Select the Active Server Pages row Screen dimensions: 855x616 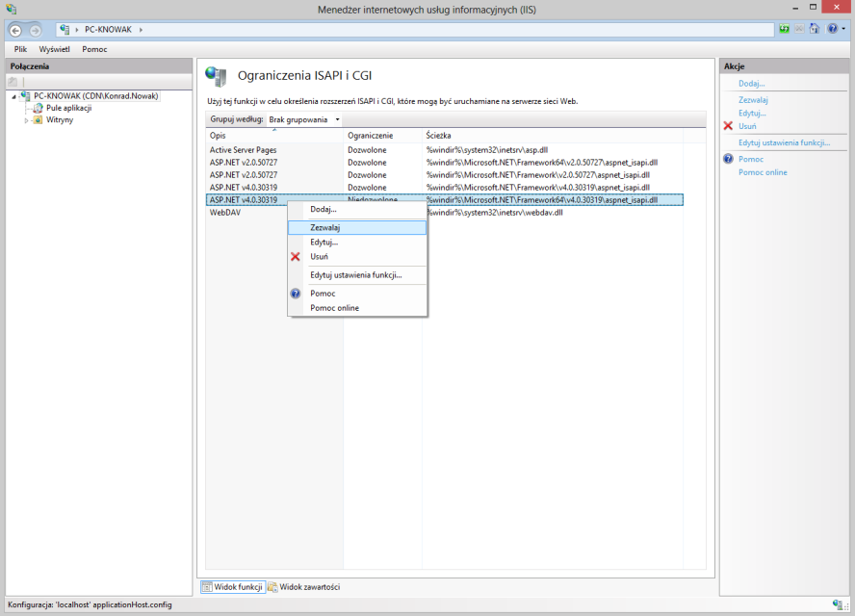445,150
